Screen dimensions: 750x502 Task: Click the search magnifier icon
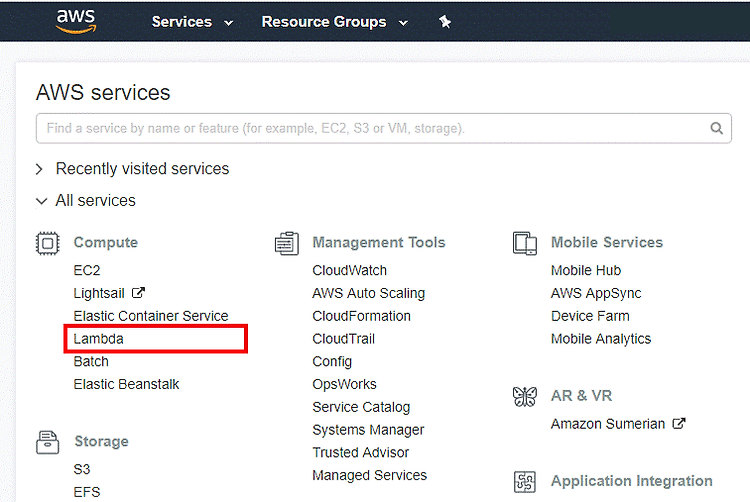716,128
